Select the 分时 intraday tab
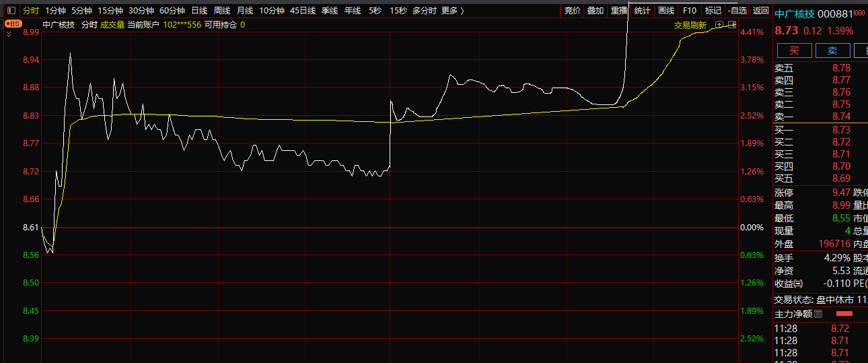The width and height of the screenshot is (868, 363). pos(31,11)
